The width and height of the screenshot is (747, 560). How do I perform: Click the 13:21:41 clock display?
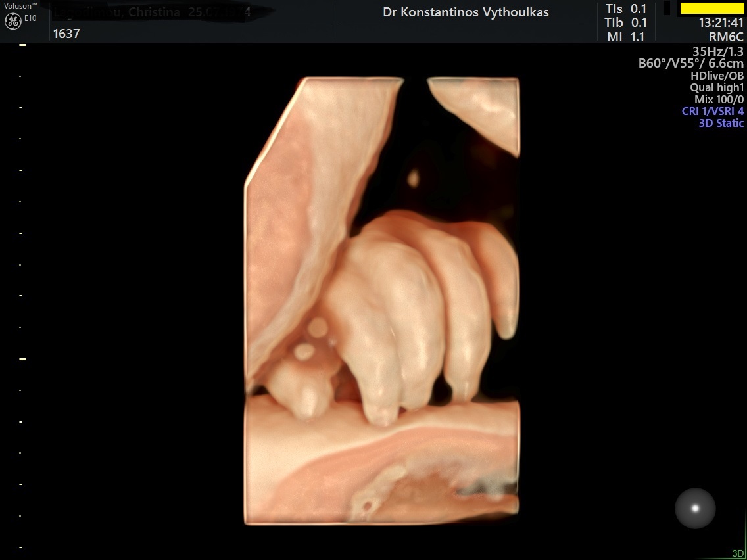[721, 23]
